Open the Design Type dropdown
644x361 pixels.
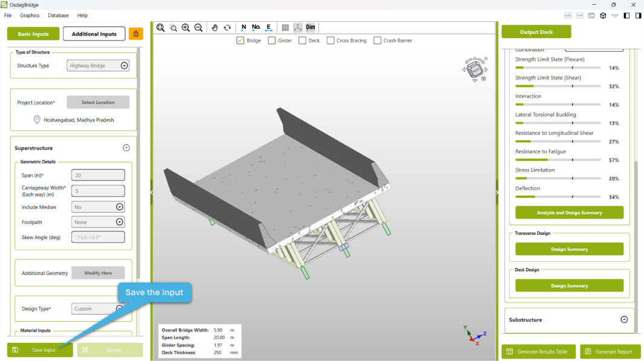click(98, 308)
